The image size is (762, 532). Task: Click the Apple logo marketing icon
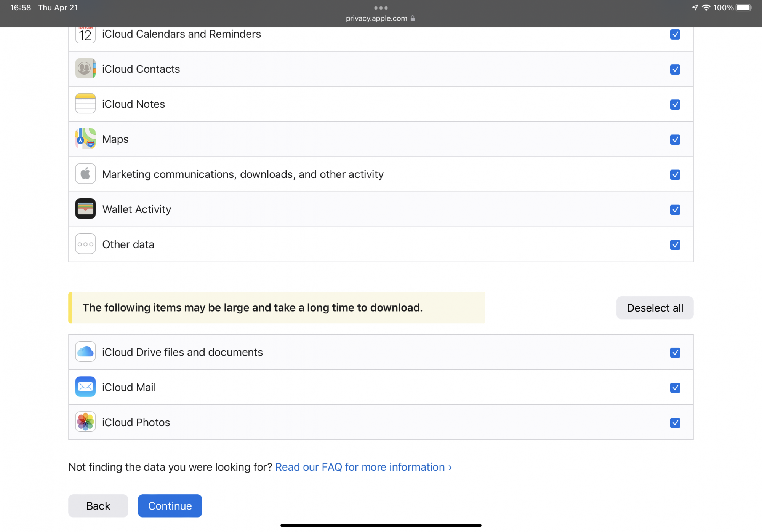(x=85, y=174)
